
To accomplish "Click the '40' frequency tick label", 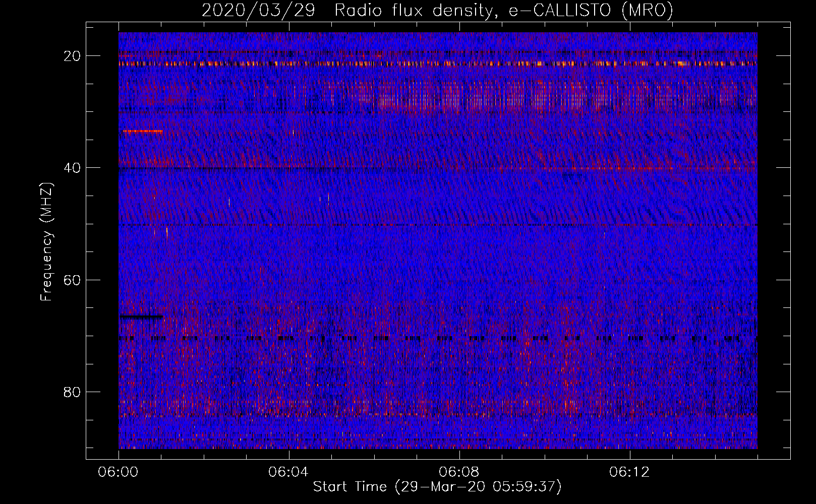I will [73, 168].
